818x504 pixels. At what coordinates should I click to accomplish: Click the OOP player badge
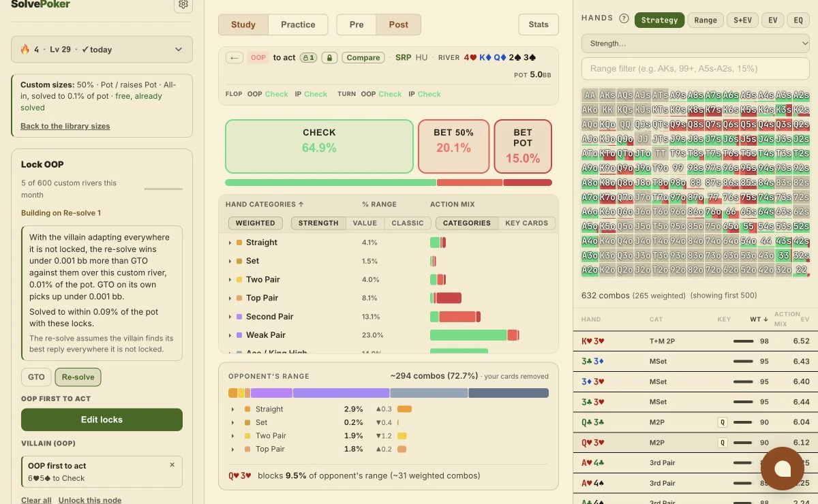pos(258,58)
